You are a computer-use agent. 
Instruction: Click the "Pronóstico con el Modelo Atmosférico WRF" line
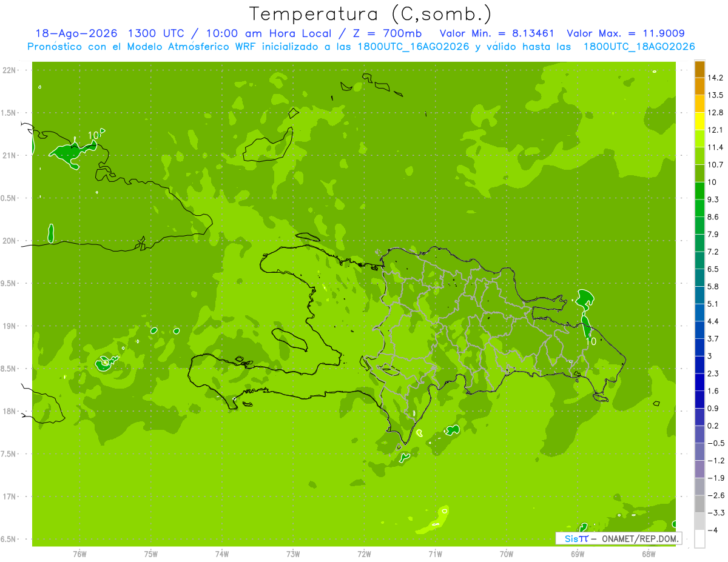tap(362, 47)
